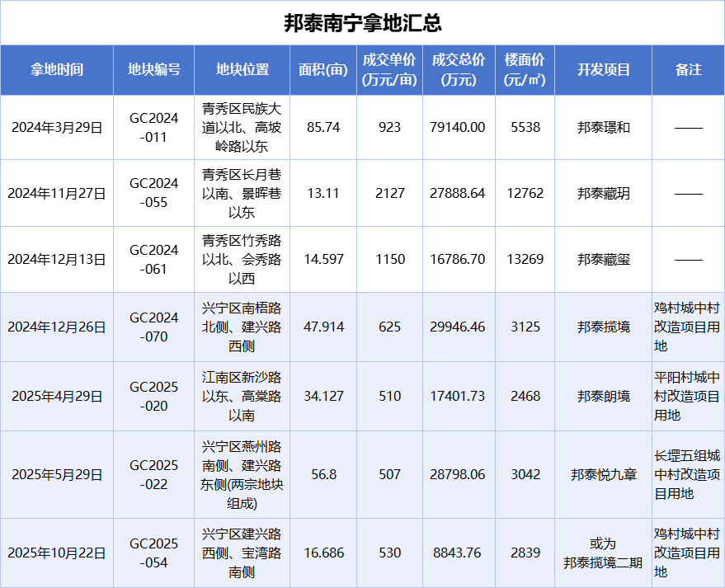Click the date cell "2025年10月22日"
Viewport: 725px width, 588px height.
tap(57, 553)
